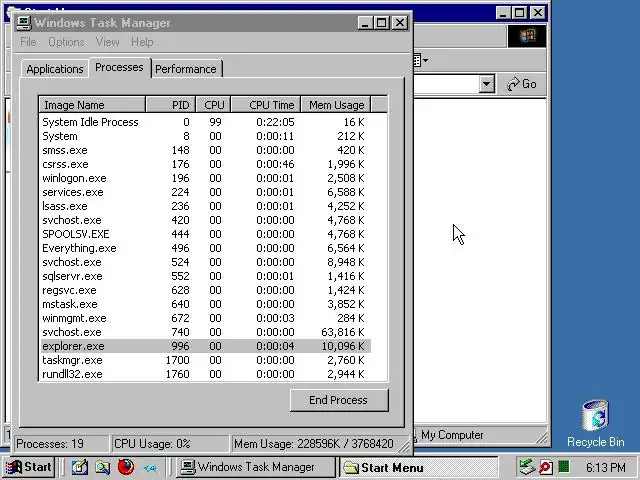Select smss.exe in process list
Viewport: 640px width, 480px height.
tap(205, 150)
